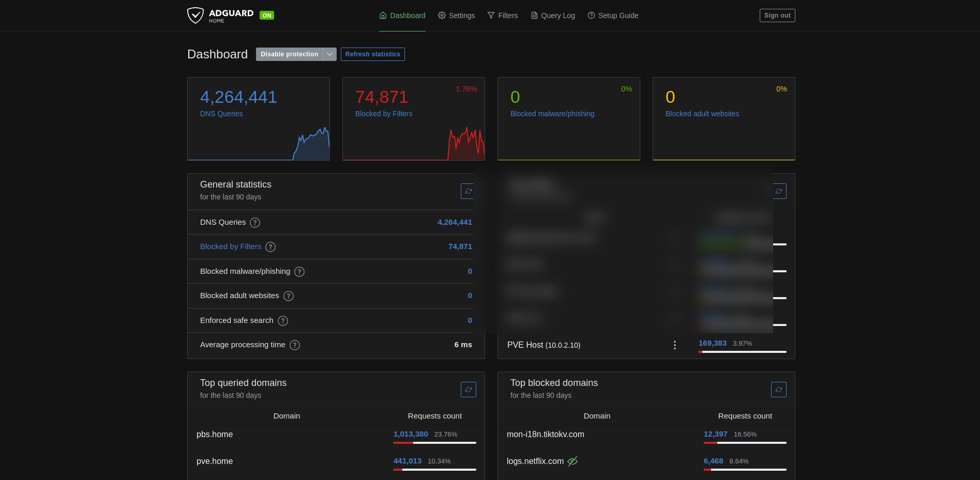
Task: Click the pbs.home request percentage bar
Action: [434, 443]
